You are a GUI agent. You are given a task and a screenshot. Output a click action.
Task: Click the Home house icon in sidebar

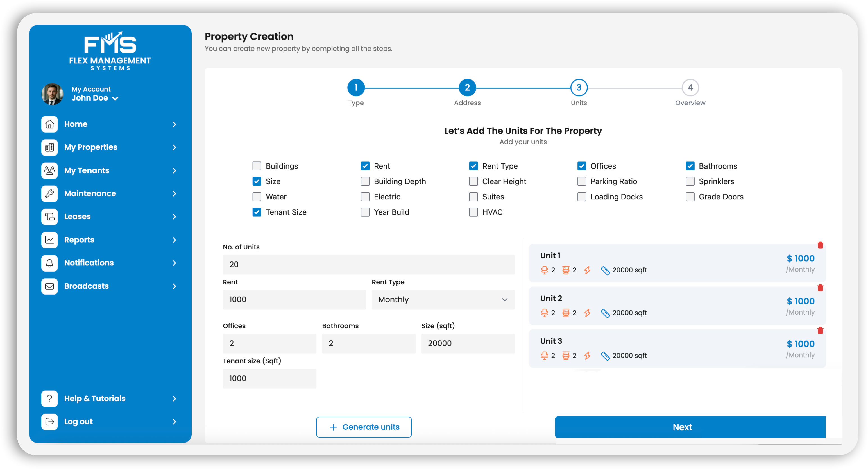(49, 124)
